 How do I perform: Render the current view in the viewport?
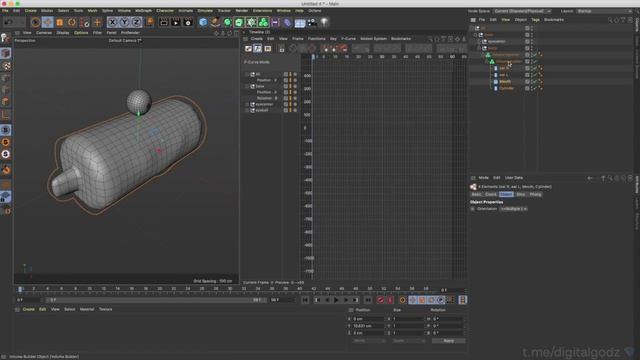point(164,22)
